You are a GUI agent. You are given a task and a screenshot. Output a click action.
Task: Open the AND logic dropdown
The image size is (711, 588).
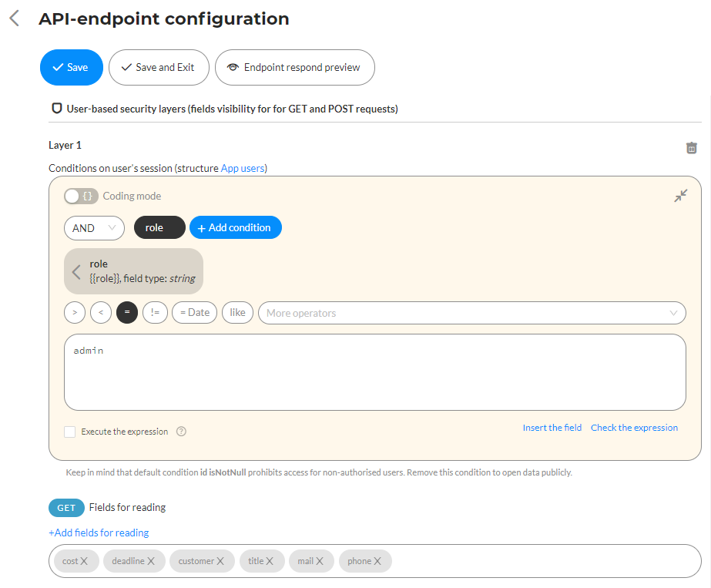click(94, 228)
